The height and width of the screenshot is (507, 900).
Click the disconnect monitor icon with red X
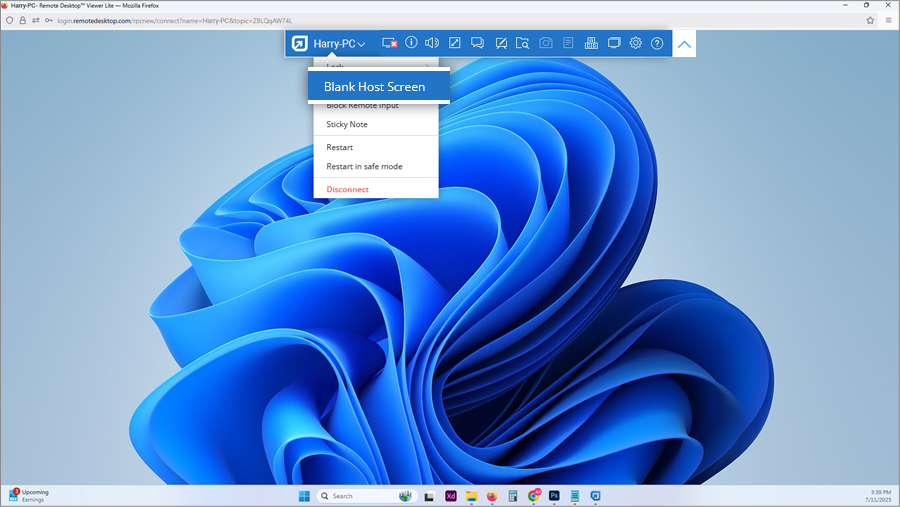[x=390, y=43]
